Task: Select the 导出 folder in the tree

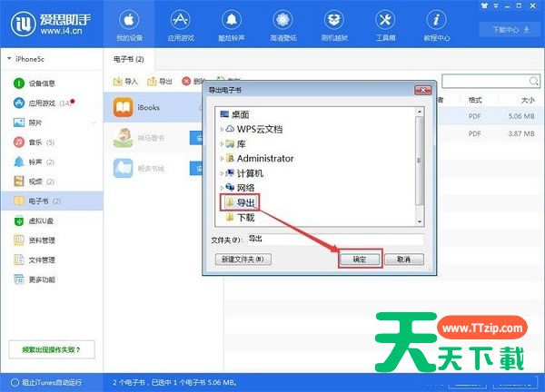Action: click(240, 202)
